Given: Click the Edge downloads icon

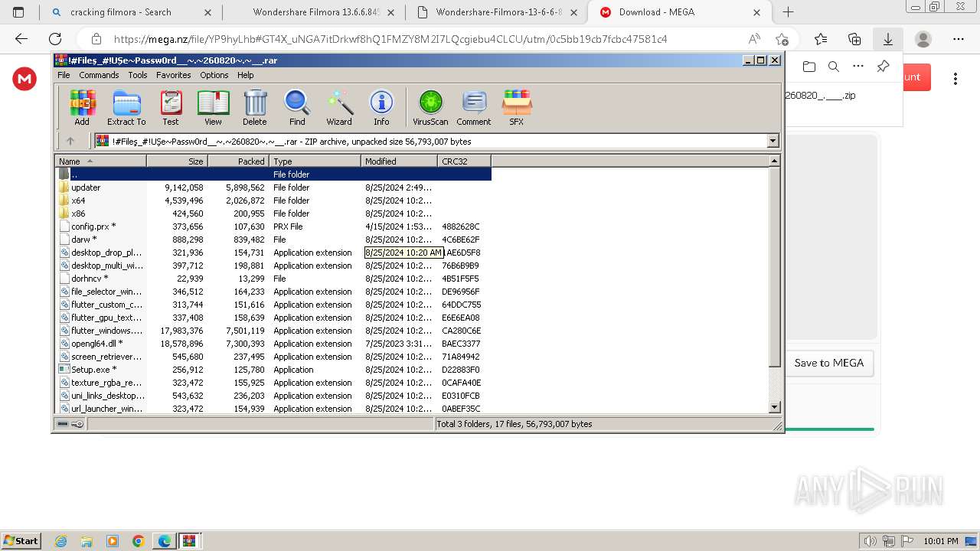Looking at the screenshot, I should point(888,39).
